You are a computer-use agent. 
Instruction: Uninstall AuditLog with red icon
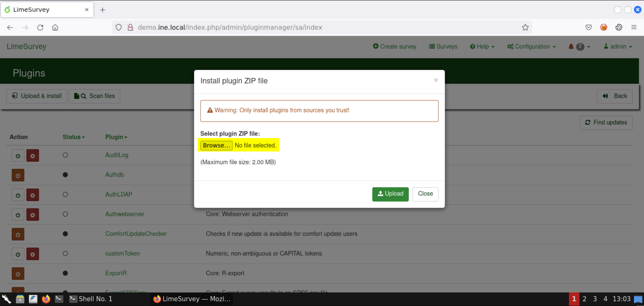[33, 156]
